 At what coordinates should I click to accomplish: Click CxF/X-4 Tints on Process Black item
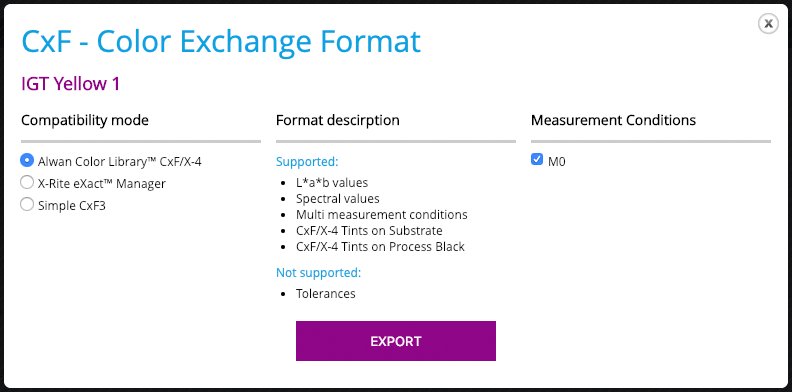(380, 247)
